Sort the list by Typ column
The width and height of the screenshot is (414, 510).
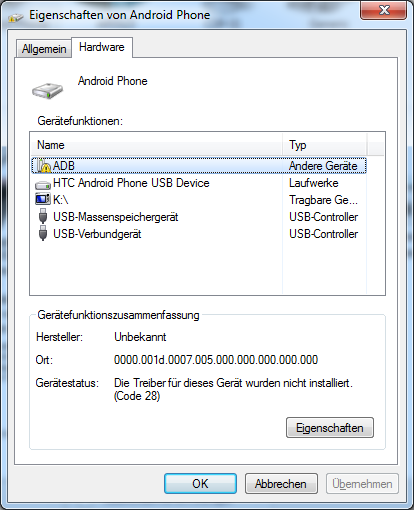tap(325, 145)
